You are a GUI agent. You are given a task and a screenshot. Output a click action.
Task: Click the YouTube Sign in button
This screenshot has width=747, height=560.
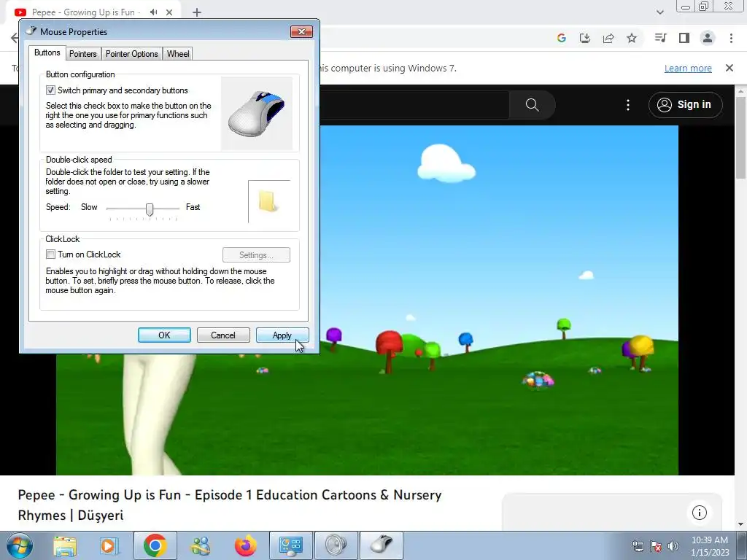point(685,105)
